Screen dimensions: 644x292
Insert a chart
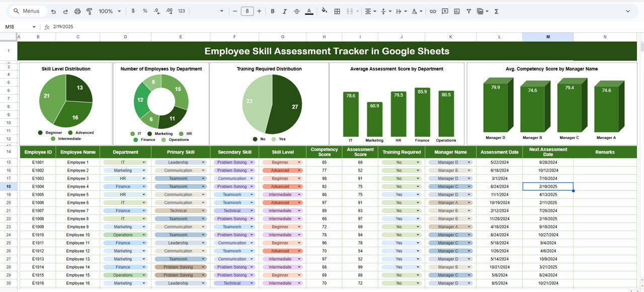(457, 11)
